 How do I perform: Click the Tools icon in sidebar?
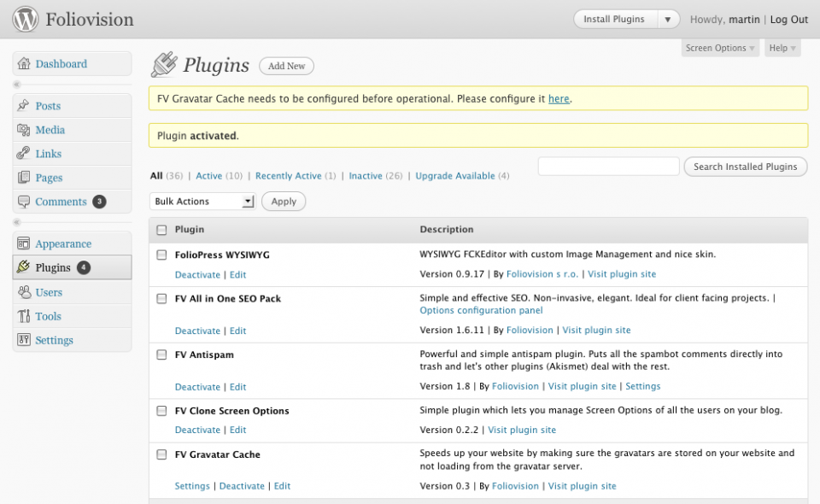point(24,316)
